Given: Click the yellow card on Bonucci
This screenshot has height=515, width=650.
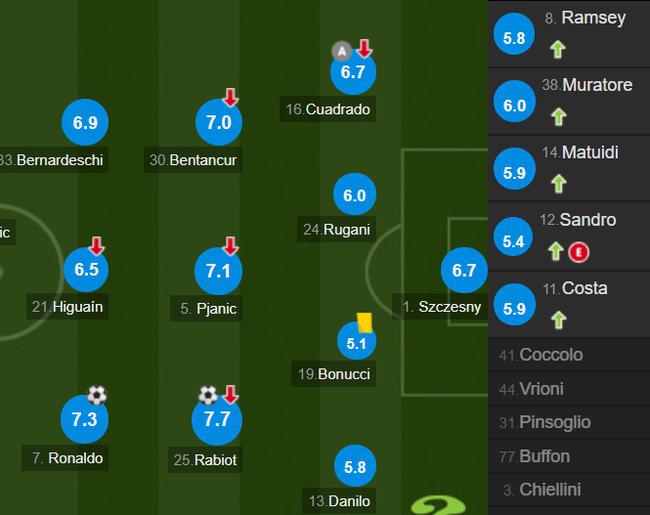Looking at the screenshot, I should tap(364, 323).
